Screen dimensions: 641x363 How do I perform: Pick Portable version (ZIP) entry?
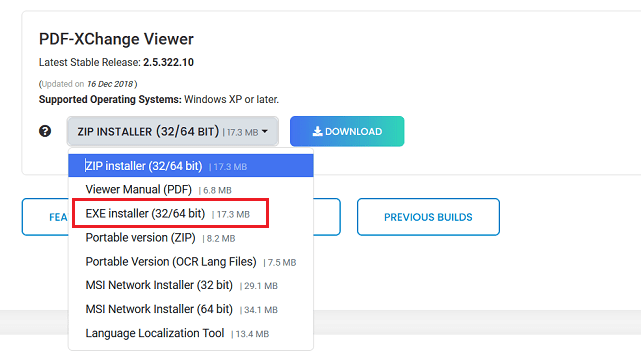pos(191,238)
